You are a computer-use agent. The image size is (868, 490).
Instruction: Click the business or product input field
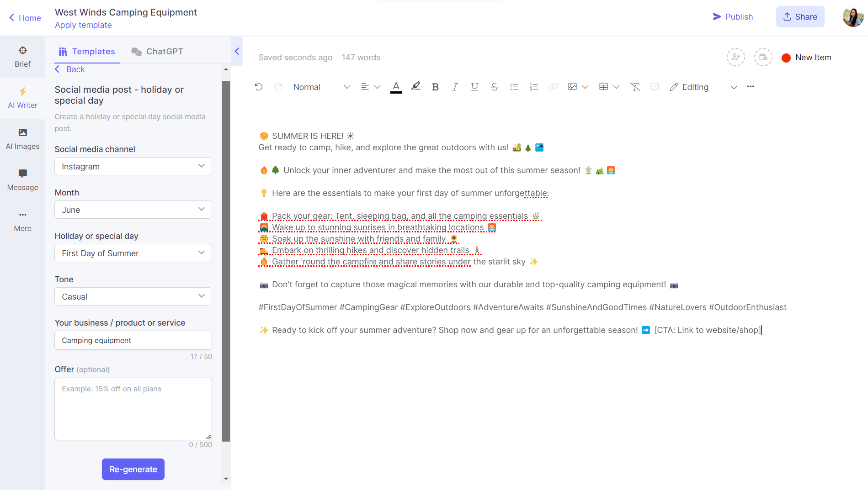(x=133, y=340)
